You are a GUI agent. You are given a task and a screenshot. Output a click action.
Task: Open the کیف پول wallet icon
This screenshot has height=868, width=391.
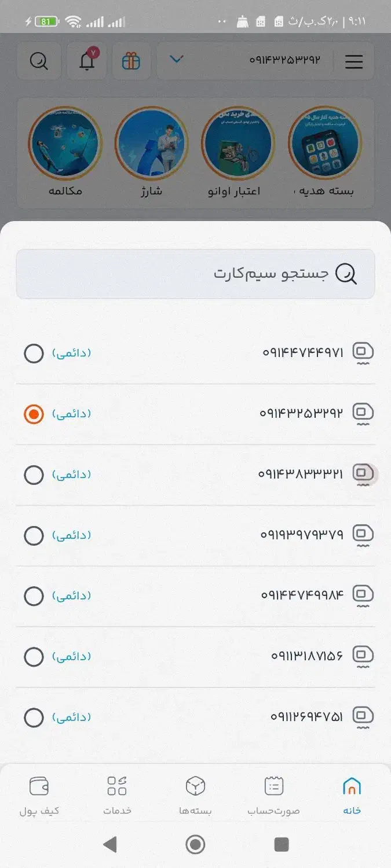(x=39, y=794)
